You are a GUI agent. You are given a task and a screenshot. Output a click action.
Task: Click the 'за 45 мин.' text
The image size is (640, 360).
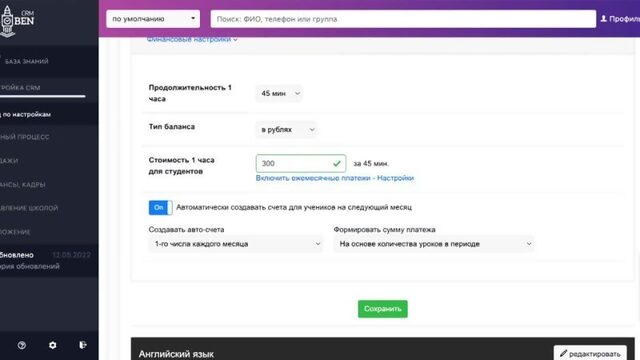[371, 164]
